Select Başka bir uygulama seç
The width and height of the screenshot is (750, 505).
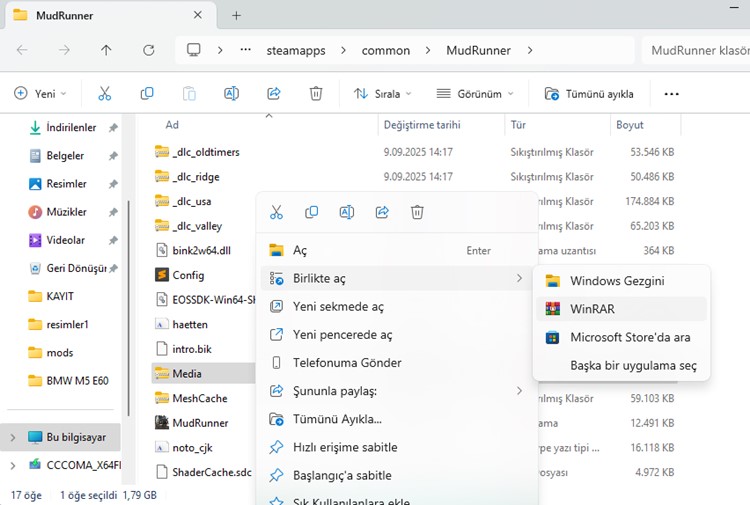[x=621, y=365]
